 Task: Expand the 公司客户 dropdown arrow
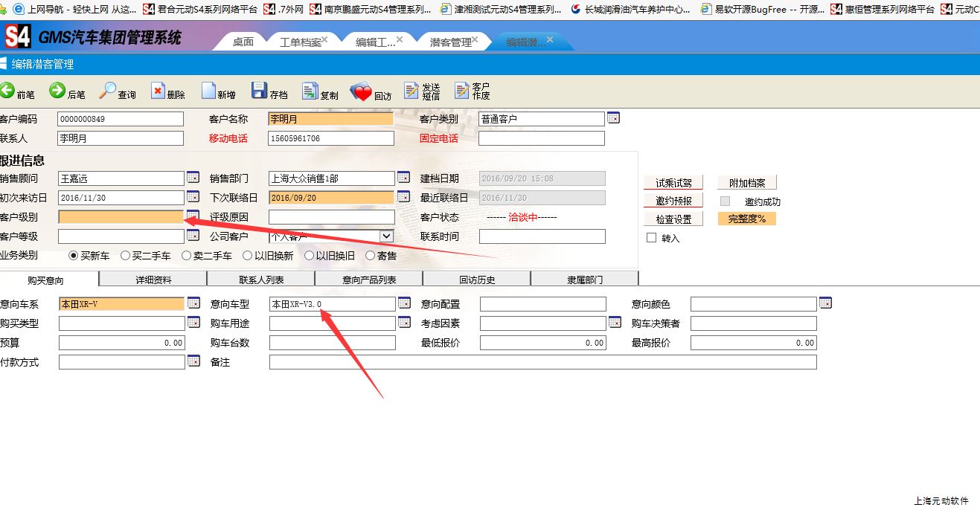click(x=386, y=236)
